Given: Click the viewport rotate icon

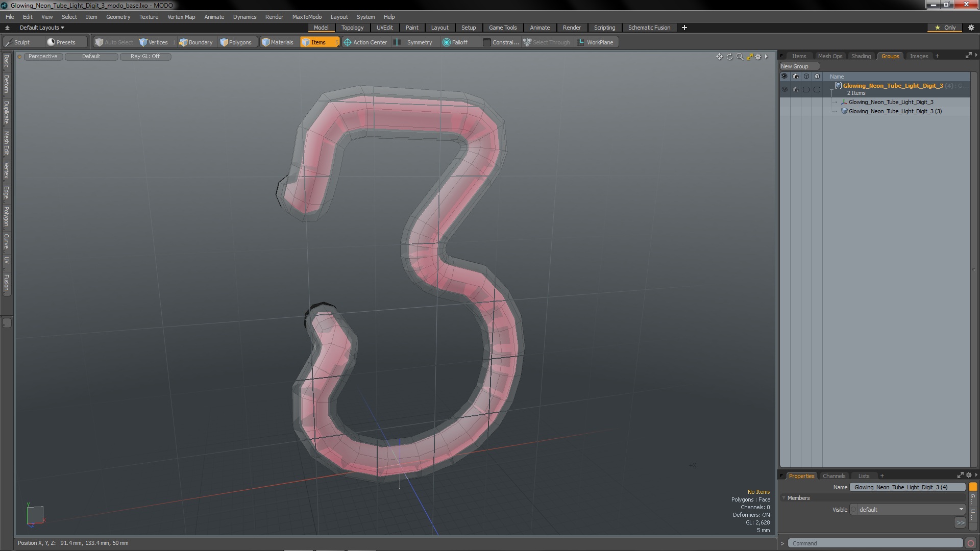Looking at the screenshot, I should tap(729, 57).
